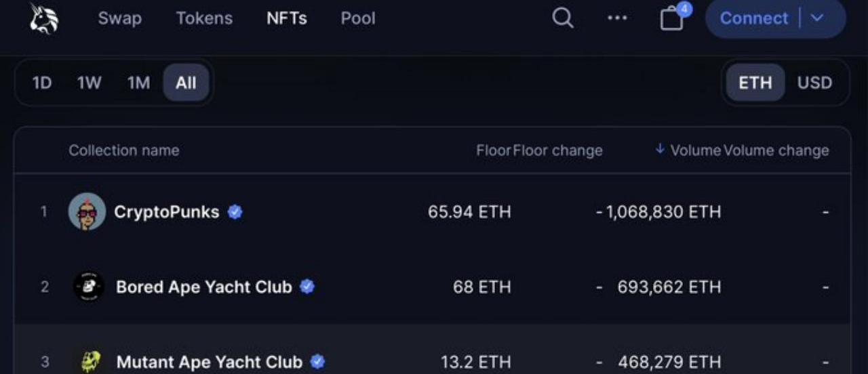Click Bored Ape Yacht Club verified badge
Viewport: 868px width, 374px height.
tap(307, 287)
